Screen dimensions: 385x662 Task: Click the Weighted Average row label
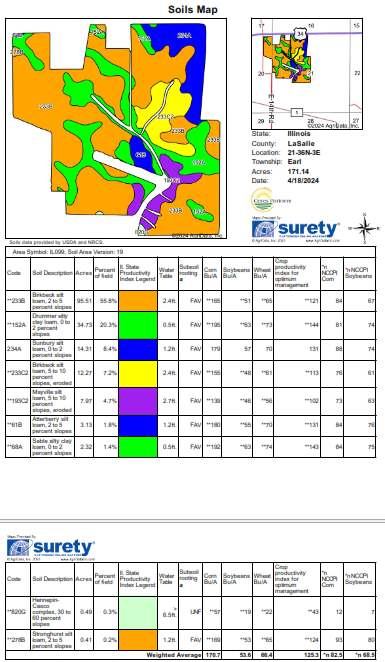174,655
